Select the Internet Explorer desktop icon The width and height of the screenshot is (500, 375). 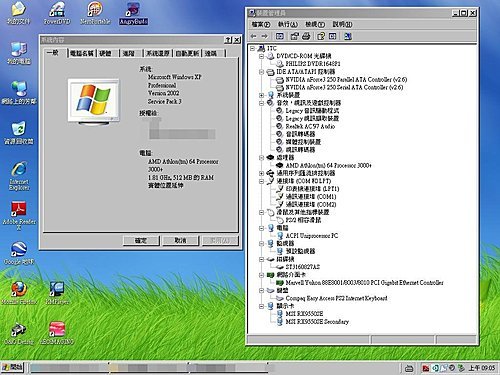(19, 176)
